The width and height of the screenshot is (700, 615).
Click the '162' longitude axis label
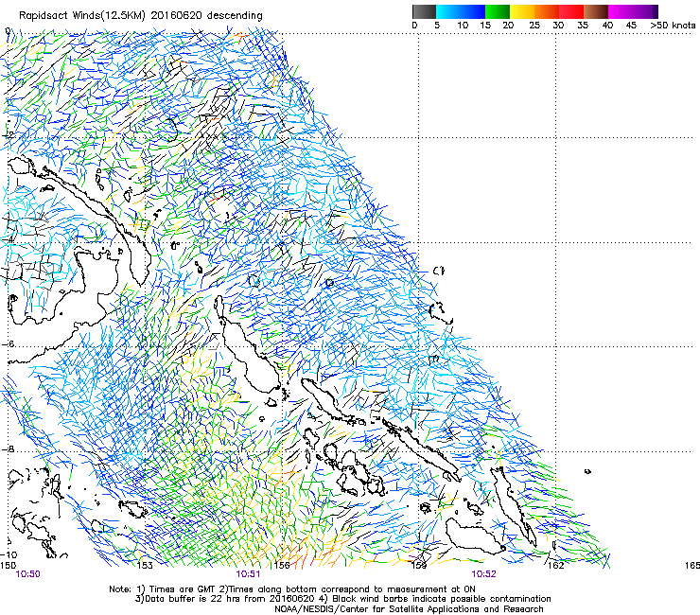pyautogui.click(x=556, y=566)
